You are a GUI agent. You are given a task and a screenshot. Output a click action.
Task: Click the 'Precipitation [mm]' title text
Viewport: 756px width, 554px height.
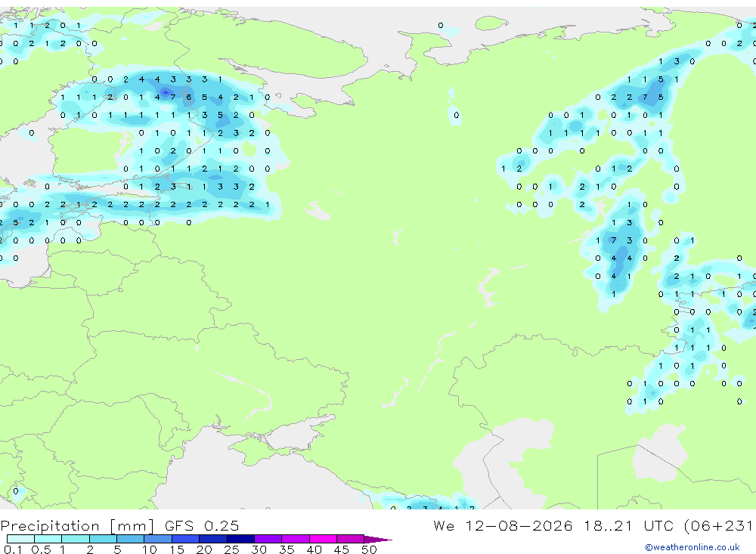[77, 526]
